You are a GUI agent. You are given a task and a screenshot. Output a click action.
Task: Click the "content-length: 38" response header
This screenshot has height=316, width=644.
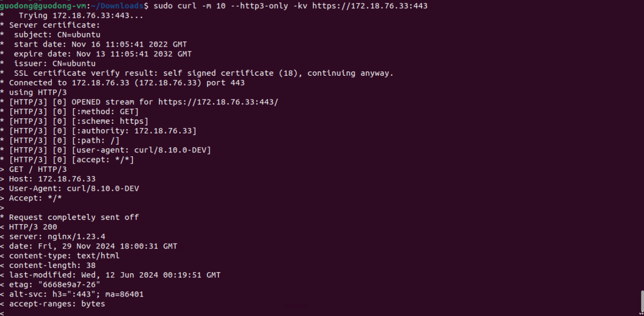52,265
